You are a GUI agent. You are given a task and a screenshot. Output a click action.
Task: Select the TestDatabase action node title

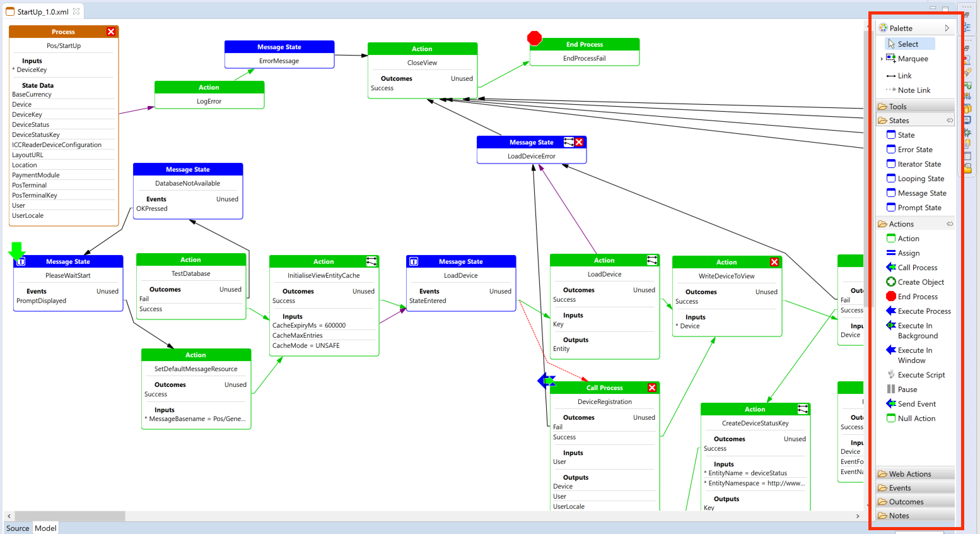click(x=191, y=274)
